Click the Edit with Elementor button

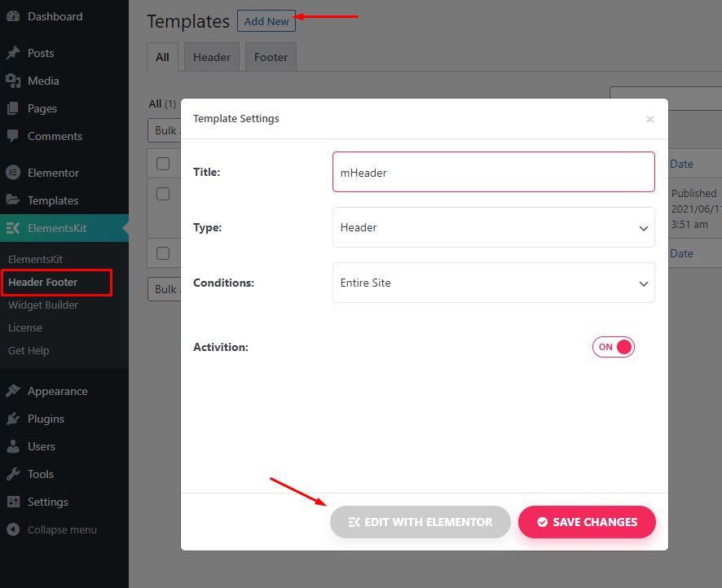[x=420, y=522]
